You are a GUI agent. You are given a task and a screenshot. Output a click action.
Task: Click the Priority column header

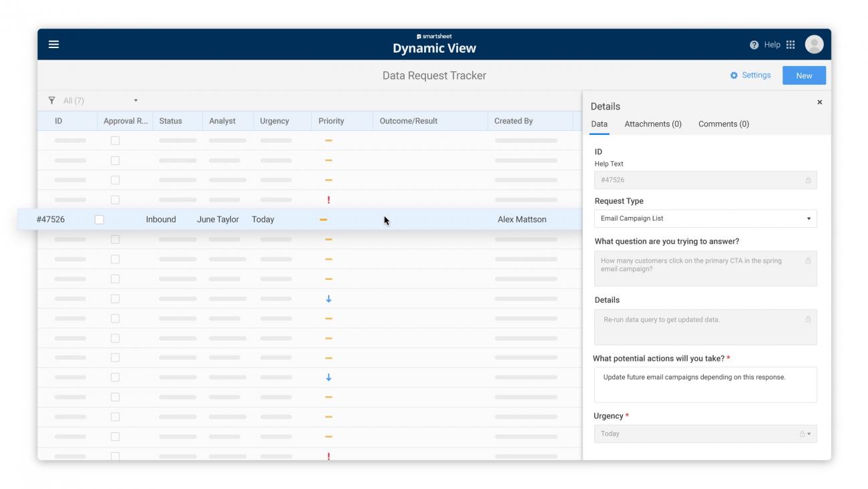click(331, 121)
